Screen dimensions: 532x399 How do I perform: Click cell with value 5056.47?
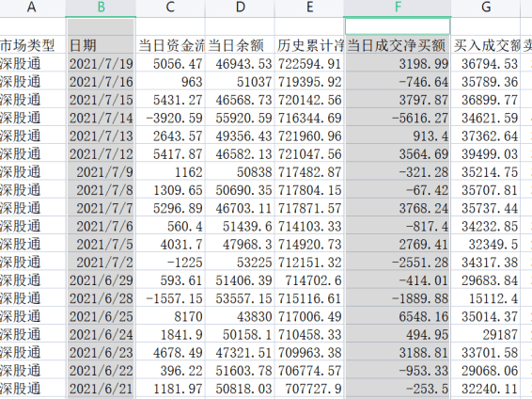click(x=171, y=63)
